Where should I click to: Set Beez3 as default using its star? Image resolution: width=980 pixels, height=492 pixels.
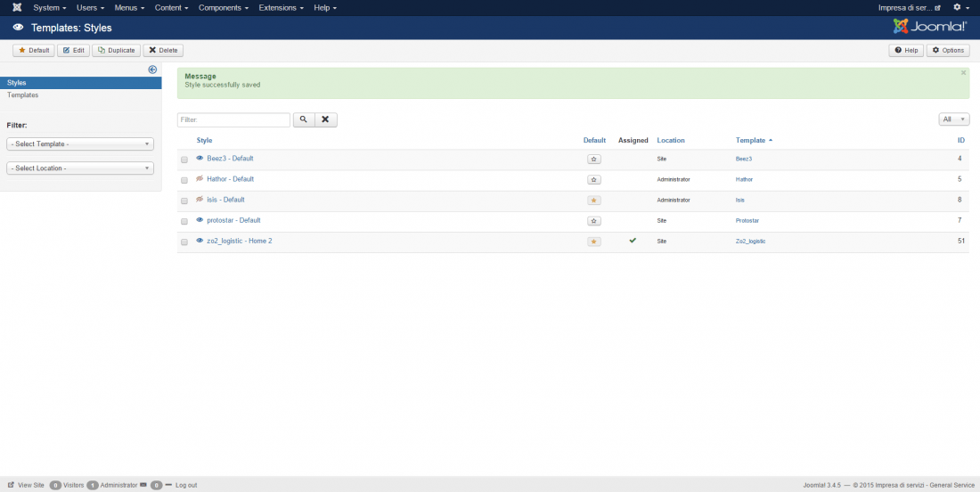(594, 160)
